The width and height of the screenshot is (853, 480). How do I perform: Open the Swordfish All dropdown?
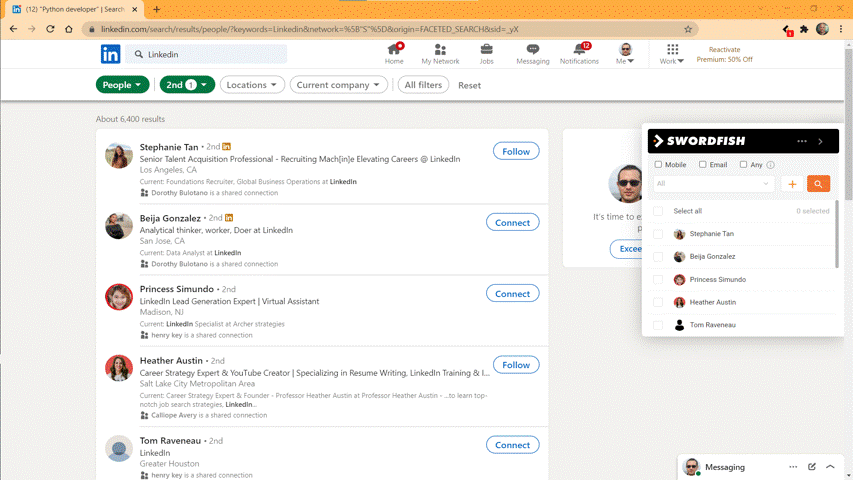(714, 184)
